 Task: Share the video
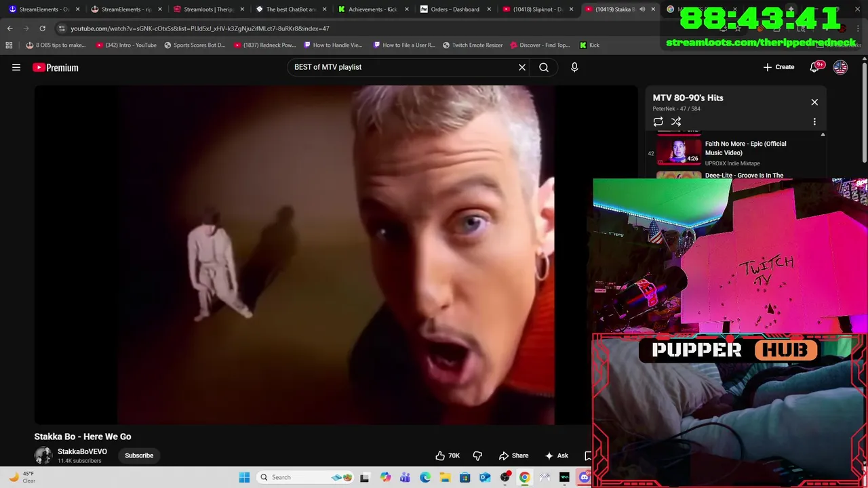click(513, 455)
